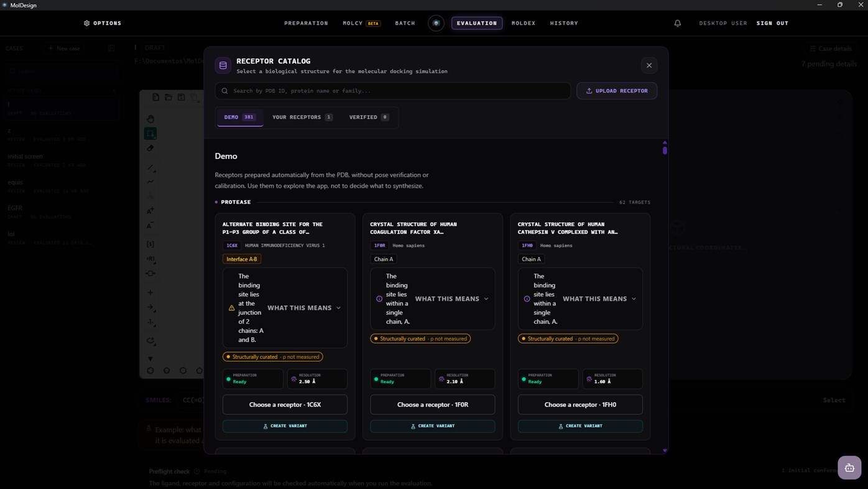Click the Receptor Catalog database icon
Viewport: 868px width, 489px height.
coord(223,65)
